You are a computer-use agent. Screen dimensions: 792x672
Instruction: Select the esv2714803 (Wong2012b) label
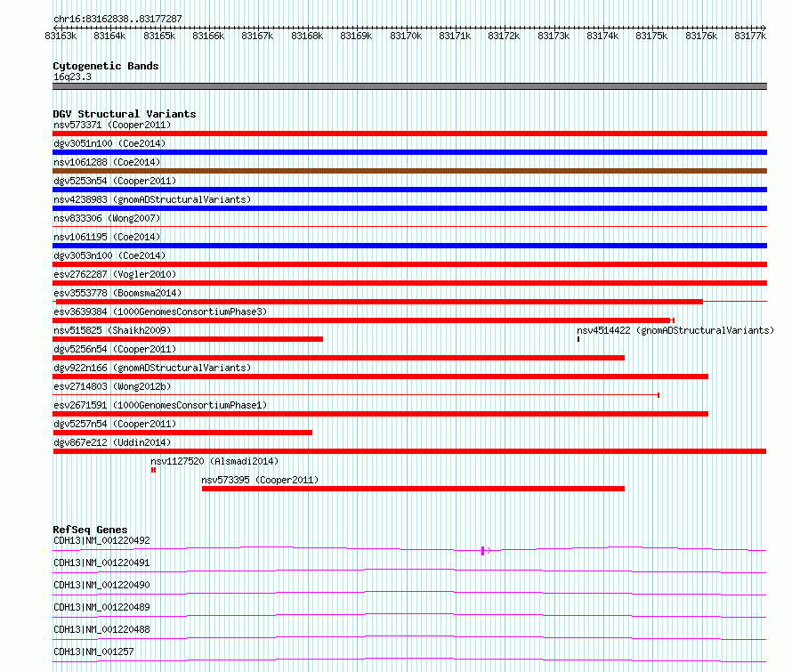pos(112,386)
